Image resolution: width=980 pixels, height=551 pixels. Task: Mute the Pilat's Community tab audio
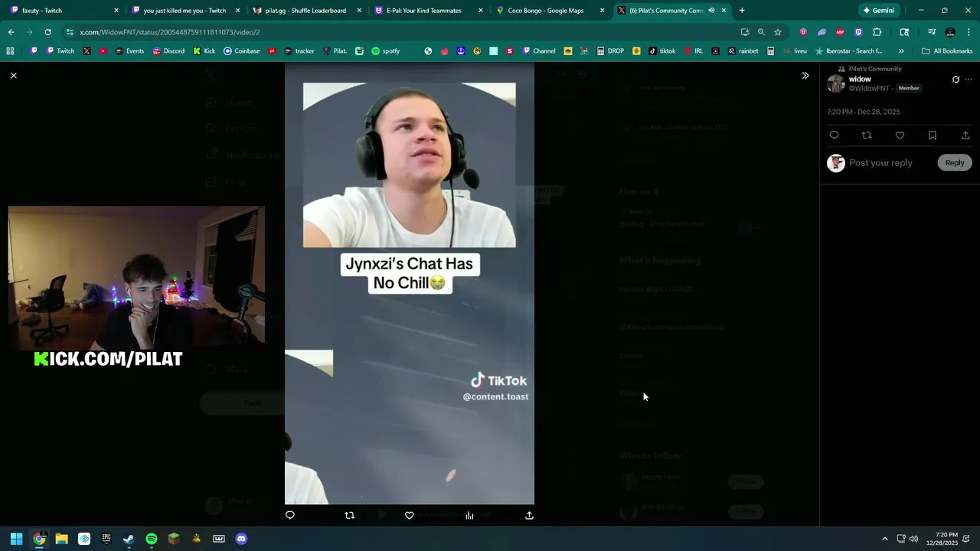click(x=711, y=11)
